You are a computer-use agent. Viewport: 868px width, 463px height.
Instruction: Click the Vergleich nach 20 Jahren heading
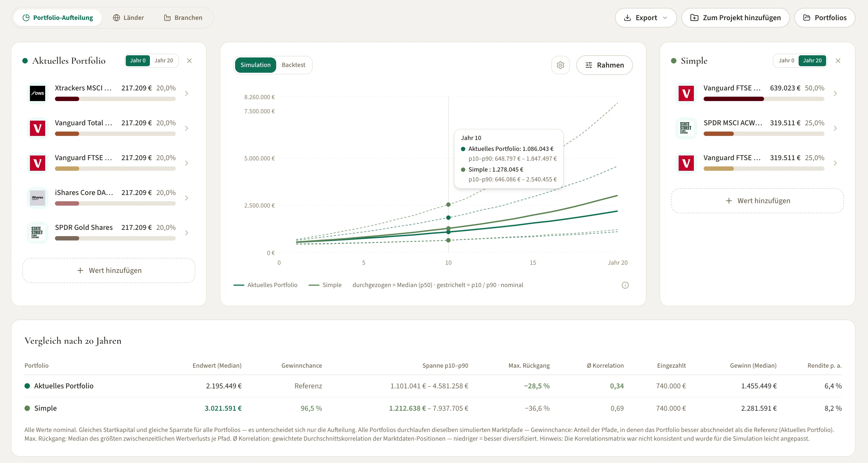(x=73, y=341)
